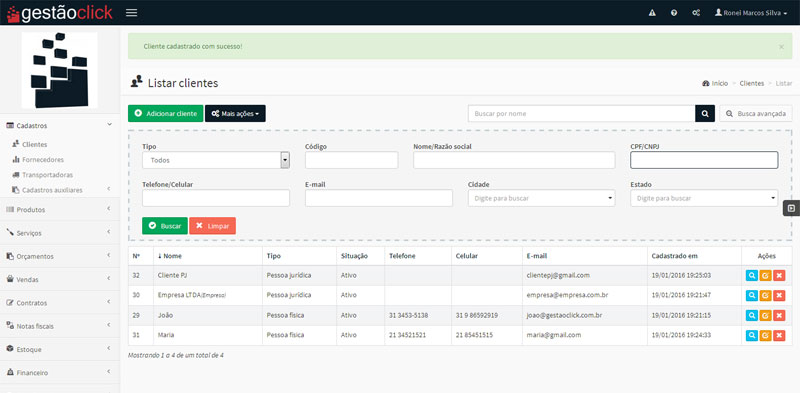Click email joao@gestaoclick.com.br

[564, 315]
